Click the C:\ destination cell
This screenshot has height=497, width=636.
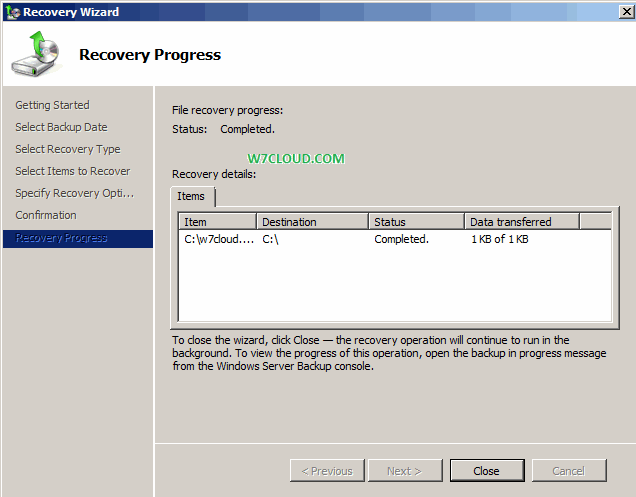tap(271, 239)
